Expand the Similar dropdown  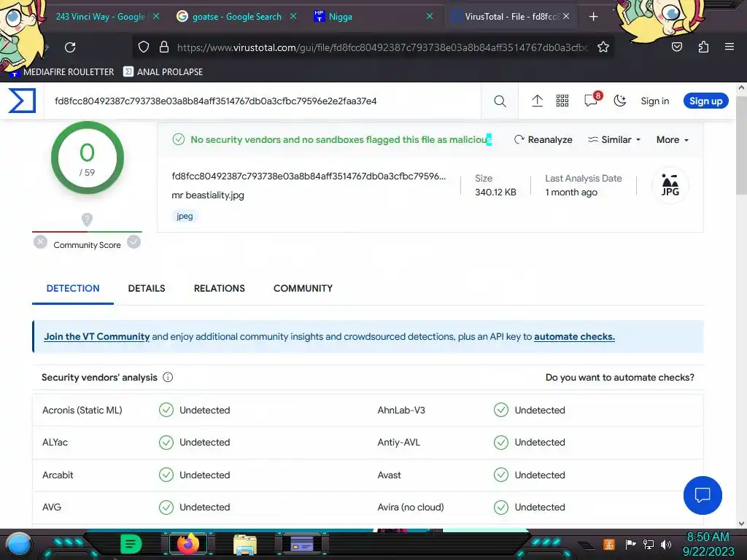614,139
